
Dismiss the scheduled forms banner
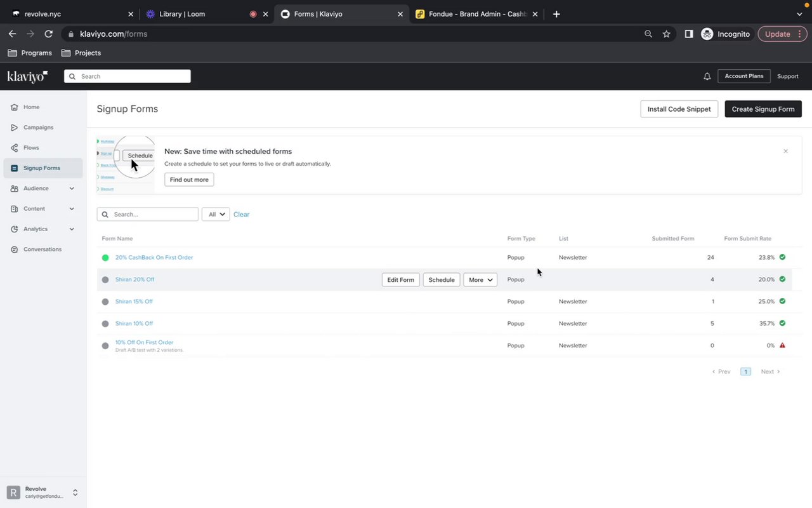pyautogui.click(x=785, y=151)
